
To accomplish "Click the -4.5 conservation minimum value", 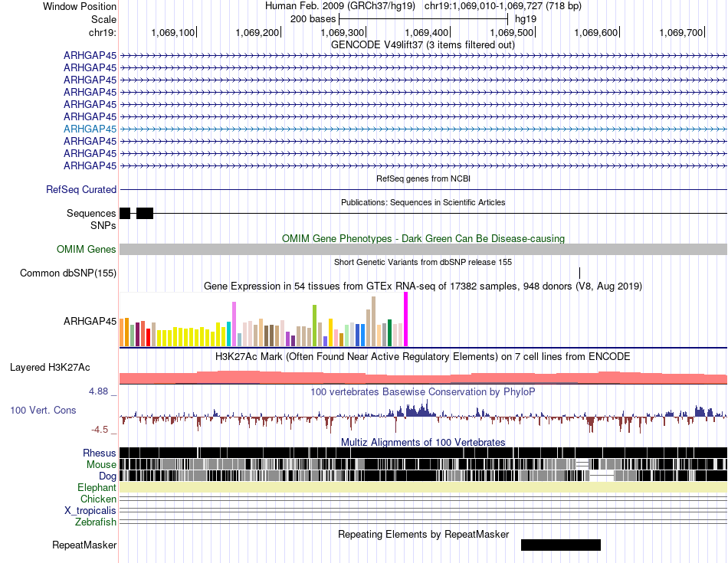I will click(100, 430).
